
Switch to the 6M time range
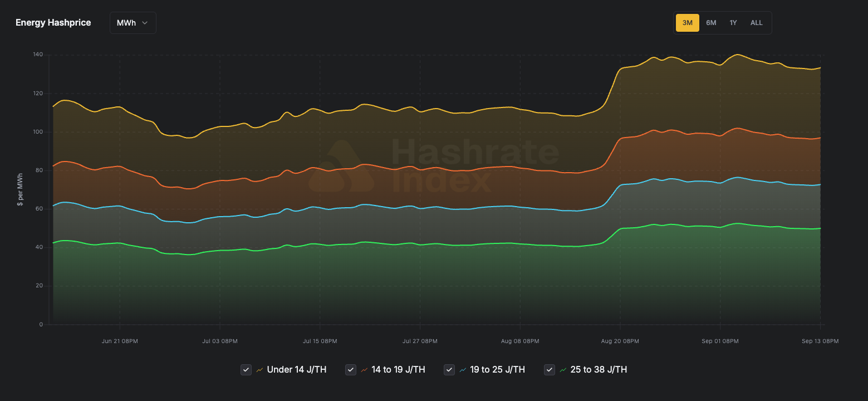(x=711, y=23)
